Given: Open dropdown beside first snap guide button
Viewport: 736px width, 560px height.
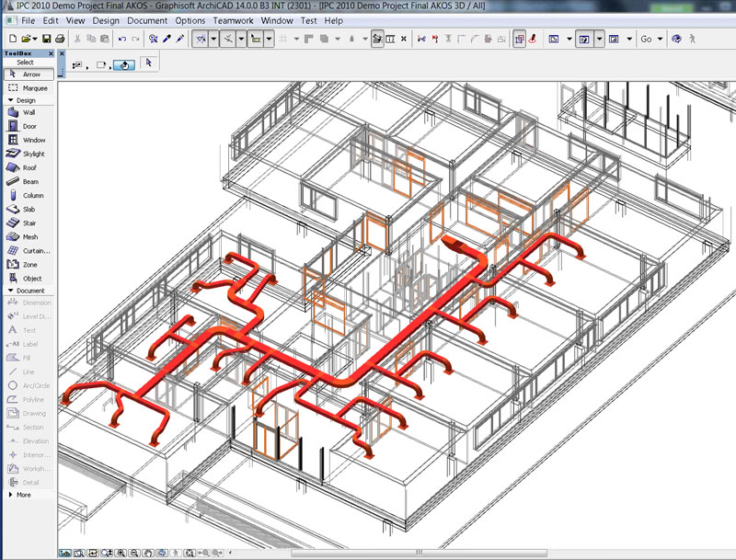Looking at the screenshot, I should tap(213, 39).
